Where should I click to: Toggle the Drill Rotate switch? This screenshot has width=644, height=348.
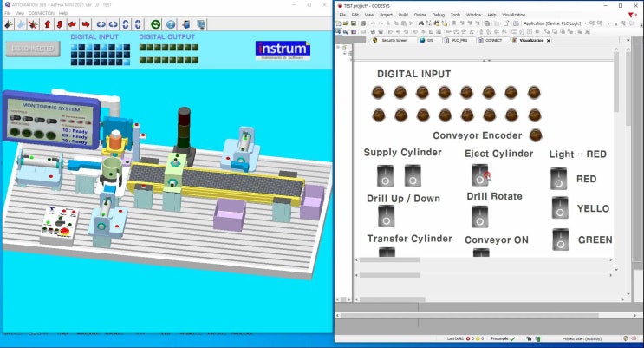pos(479,217)
